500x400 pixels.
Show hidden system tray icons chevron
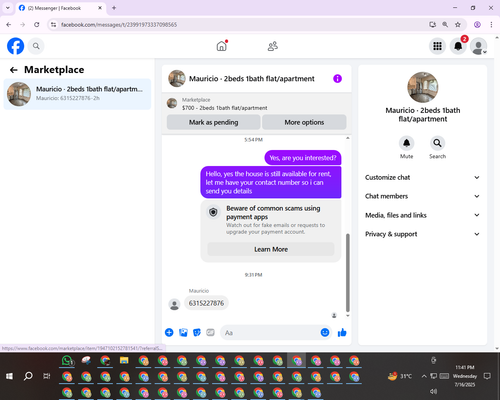click(x=424, y=376)
